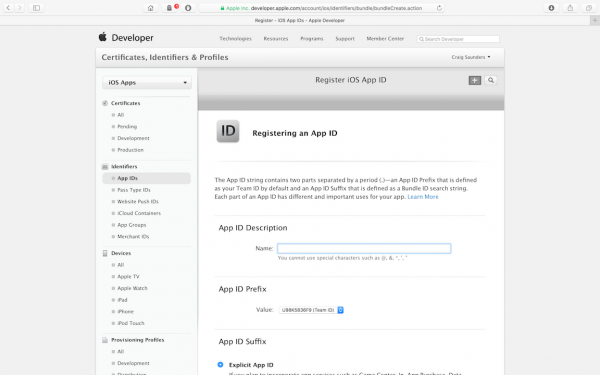Select iPhone devices
This screenshot has width=600, height=375.
pos(126,311)
